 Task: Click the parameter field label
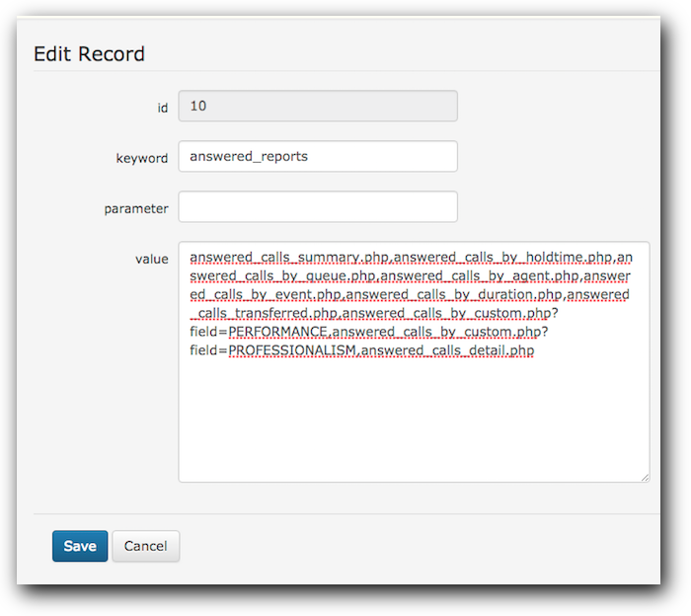tap(136, 208)
